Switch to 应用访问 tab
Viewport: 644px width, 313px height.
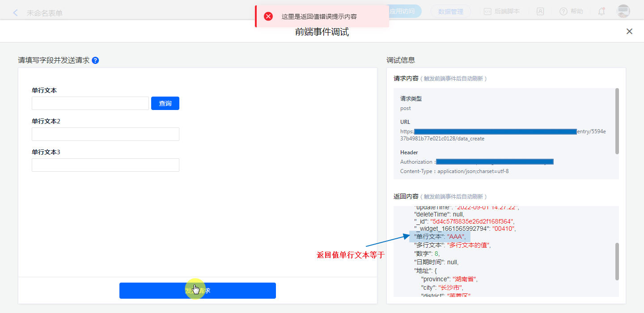(x=403, y=12)
